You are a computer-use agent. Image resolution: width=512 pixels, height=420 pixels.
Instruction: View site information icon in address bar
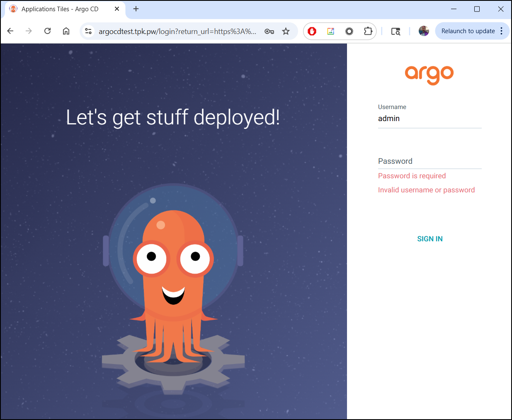(x=88, y=31)
